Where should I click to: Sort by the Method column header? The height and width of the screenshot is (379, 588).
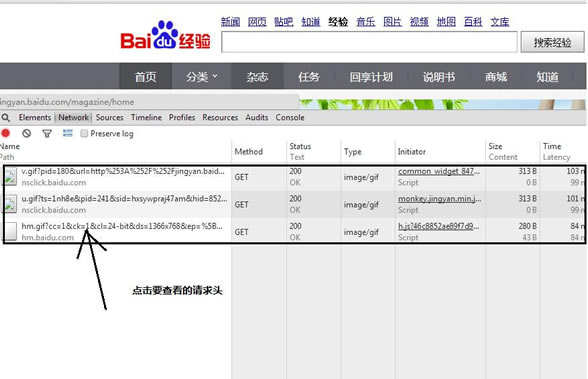pos(259,151)
